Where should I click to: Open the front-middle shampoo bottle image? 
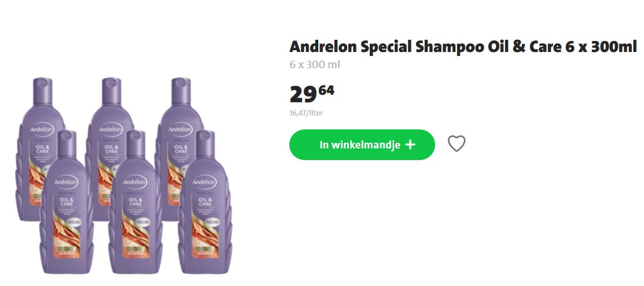135,202
